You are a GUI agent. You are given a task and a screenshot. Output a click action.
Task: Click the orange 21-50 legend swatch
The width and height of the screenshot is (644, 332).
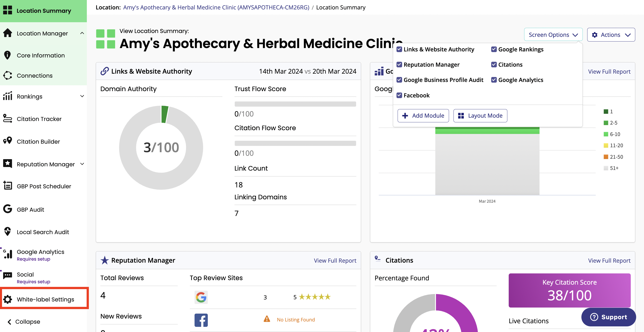[x=606, y=157]
